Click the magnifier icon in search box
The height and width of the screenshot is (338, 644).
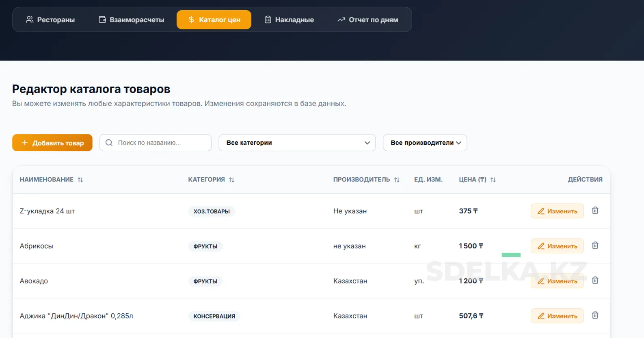tap(109, 143)
